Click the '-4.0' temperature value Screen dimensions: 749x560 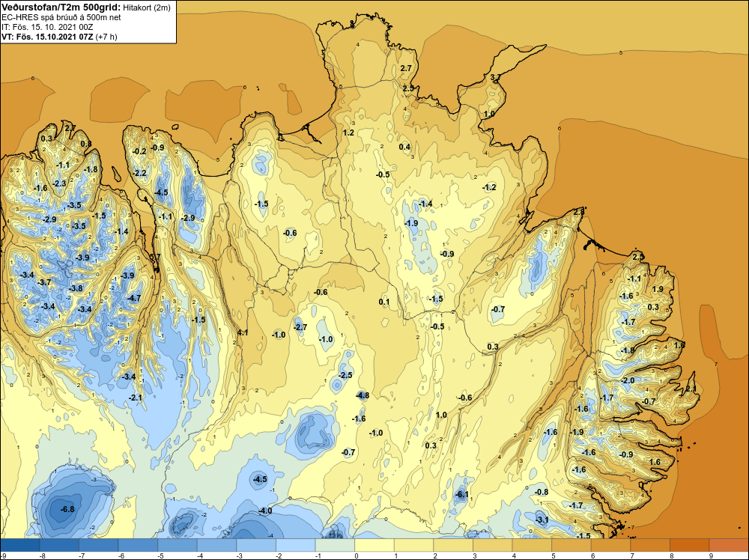[265, 511]
